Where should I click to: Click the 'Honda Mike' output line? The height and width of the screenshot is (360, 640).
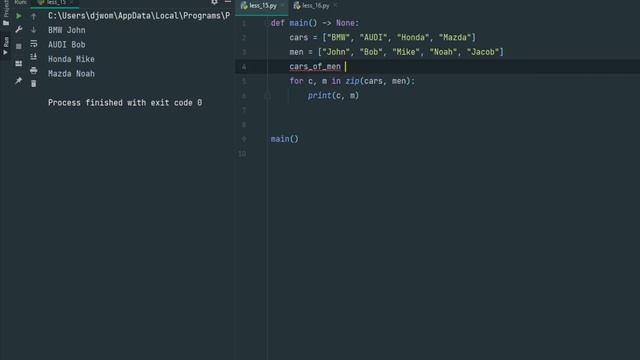tap(71, 59)
